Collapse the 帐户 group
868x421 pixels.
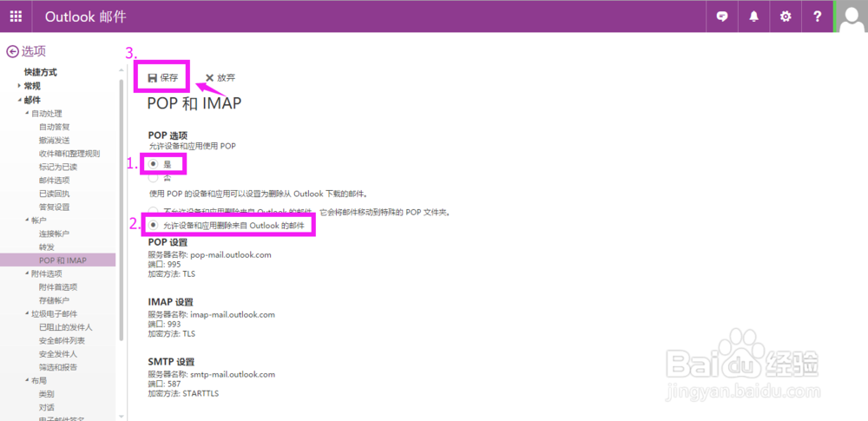coord(27,220)
